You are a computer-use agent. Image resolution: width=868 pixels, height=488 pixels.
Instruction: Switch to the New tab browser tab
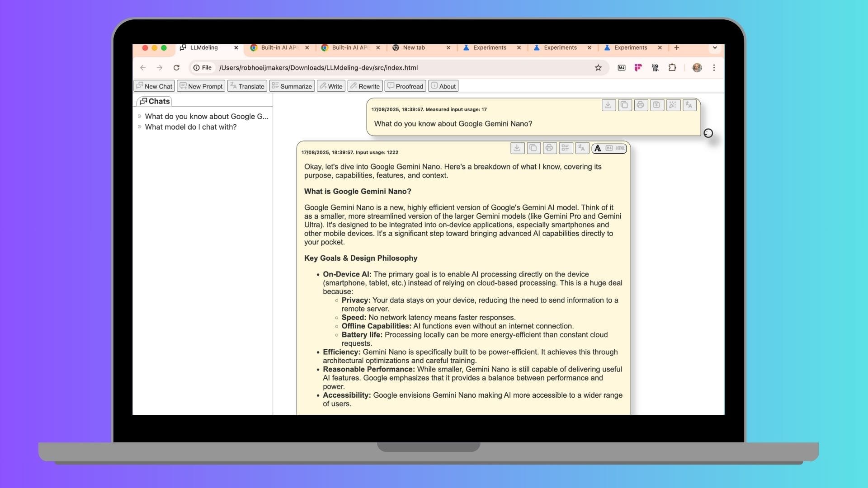414,48
